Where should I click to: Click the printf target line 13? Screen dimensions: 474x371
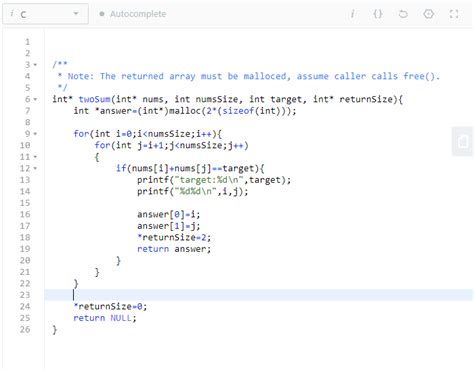coord(214,180)
